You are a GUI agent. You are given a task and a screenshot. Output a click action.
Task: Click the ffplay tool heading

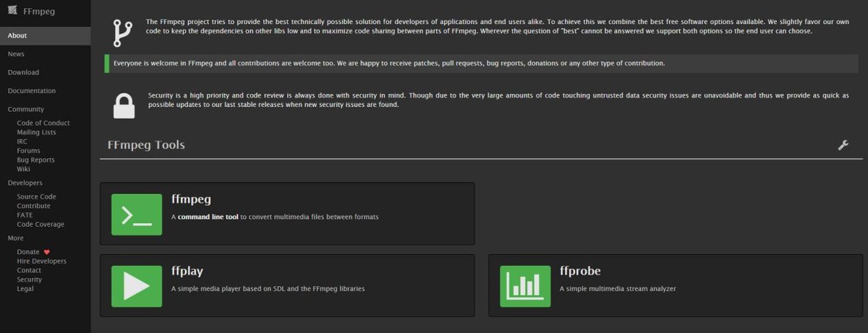187,272
